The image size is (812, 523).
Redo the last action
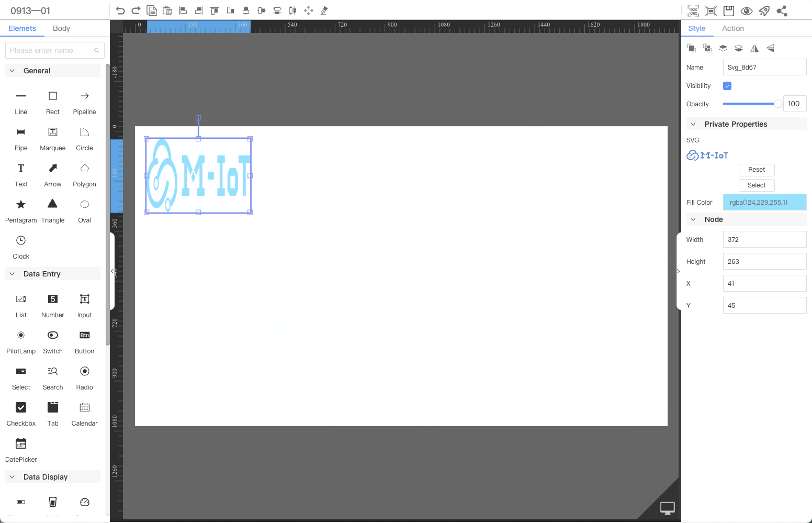click(136, 10)
